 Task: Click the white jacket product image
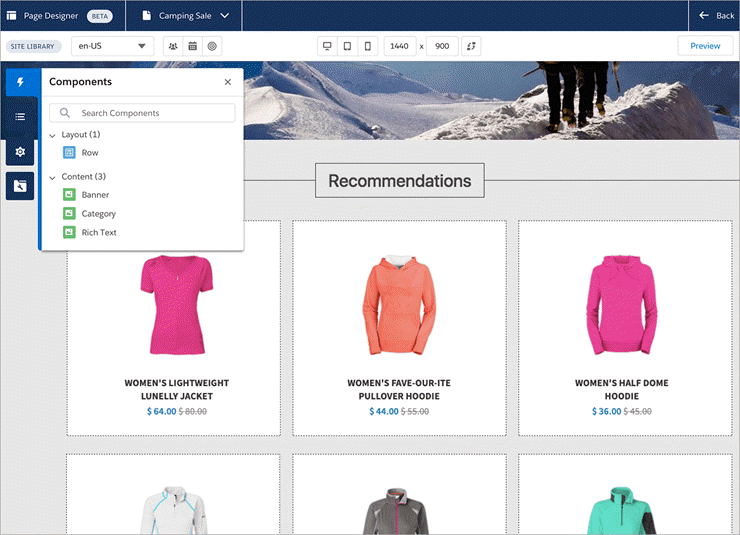coord(174,510)
